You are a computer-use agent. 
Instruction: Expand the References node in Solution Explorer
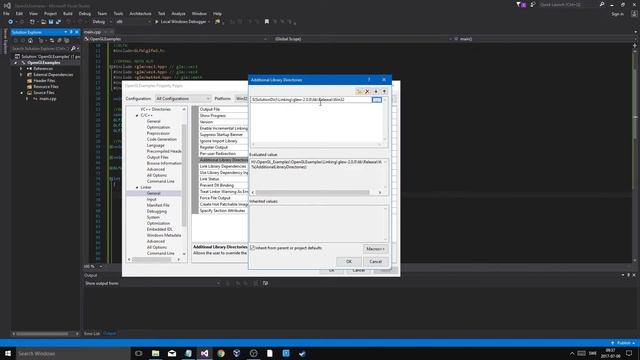21,69
